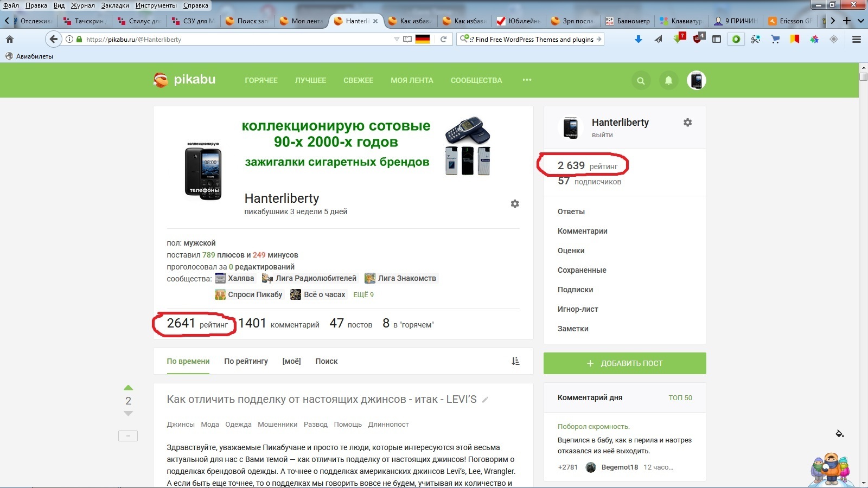Go to СВЕЖЕЕ section
The image size is (868, 488).
(358, 80)
